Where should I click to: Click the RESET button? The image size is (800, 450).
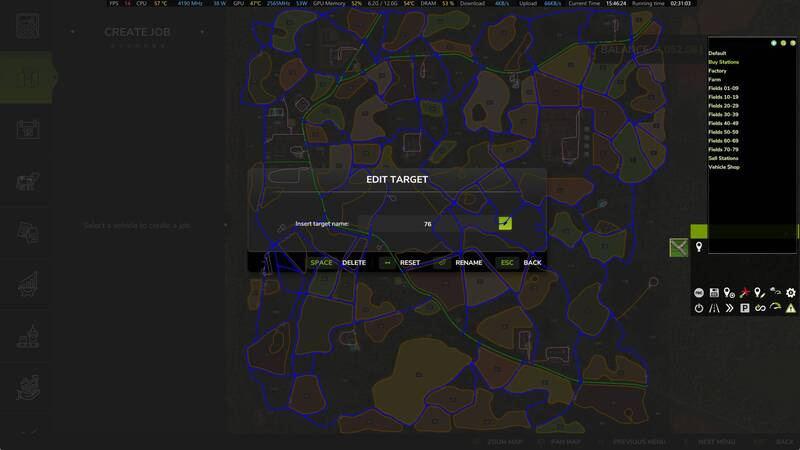click(x=410, y=262)
